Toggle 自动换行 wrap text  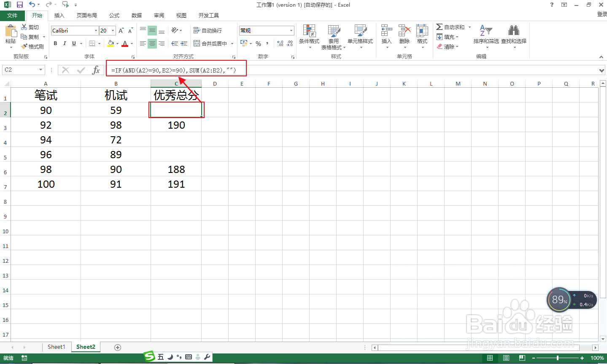208,30
